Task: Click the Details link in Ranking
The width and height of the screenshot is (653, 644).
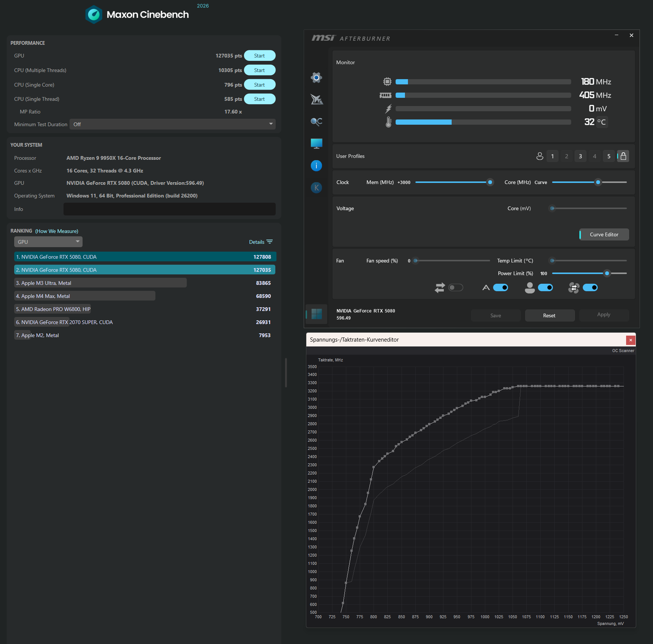Action: click(257, 242)
